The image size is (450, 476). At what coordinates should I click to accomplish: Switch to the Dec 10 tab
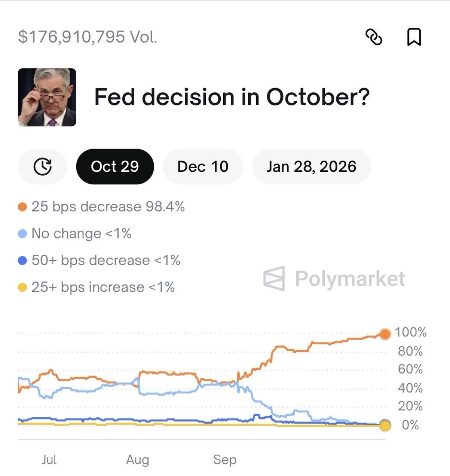203,167
